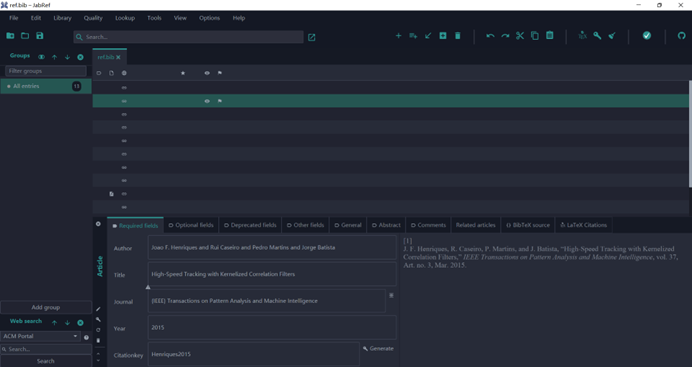Click the Open entry editor toolbar icon
Screen dimensions: 692x367
pyautogui.click(x=443, y=36)
